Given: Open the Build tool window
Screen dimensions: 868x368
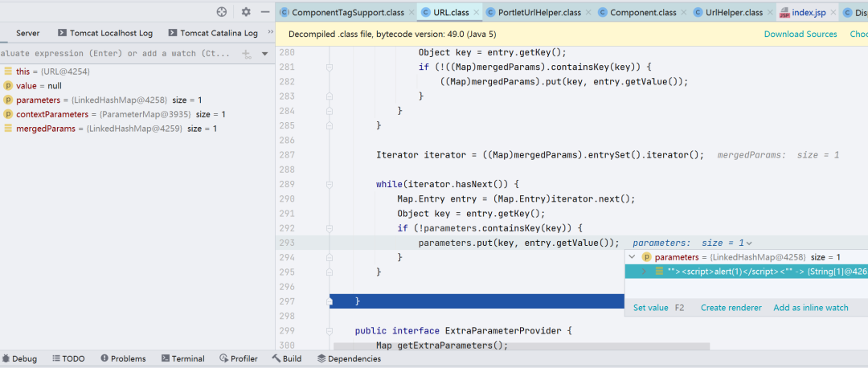Looking at the screenshot, I should tap(286, 359).
